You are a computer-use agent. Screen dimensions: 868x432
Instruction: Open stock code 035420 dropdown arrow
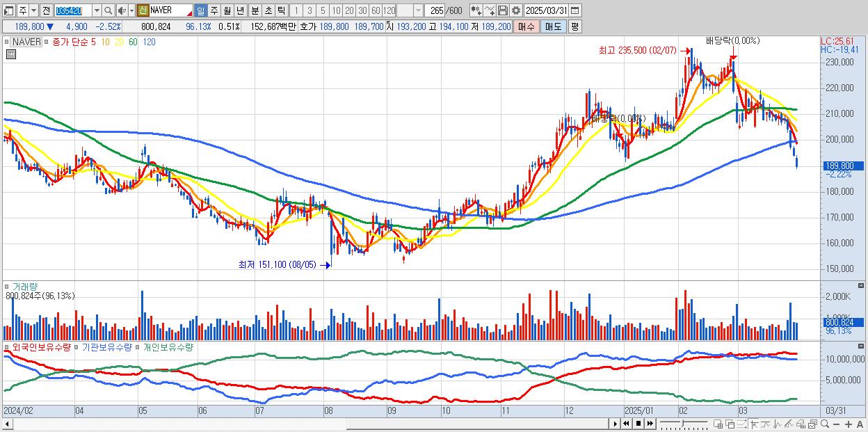(97, 10)
